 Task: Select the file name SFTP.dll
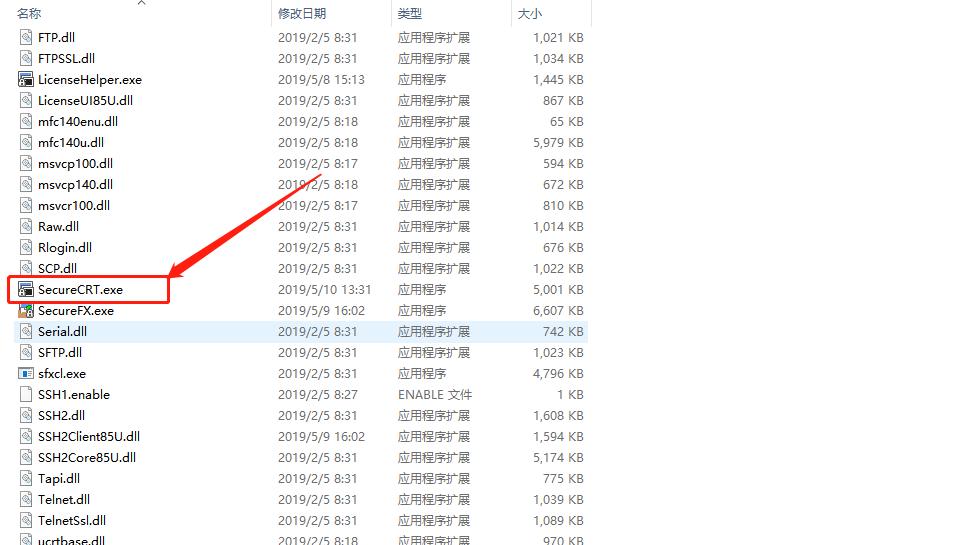coord(60,352)
